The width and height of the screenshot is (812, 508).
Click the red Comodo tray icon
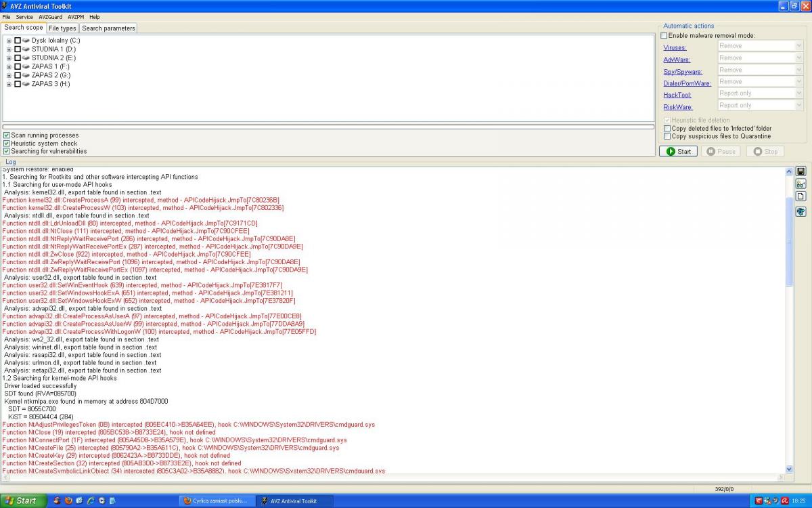[x=759, y=501]
